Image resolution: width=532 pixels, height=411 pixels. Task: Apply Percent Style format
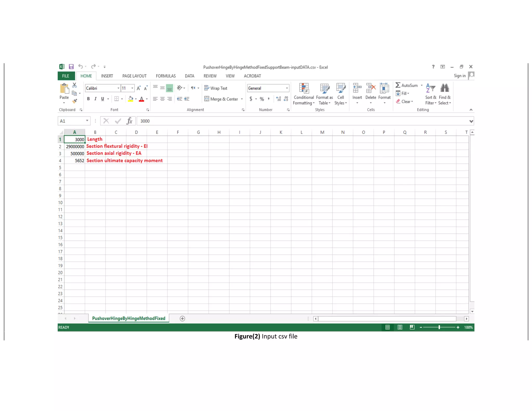point(262,99)
